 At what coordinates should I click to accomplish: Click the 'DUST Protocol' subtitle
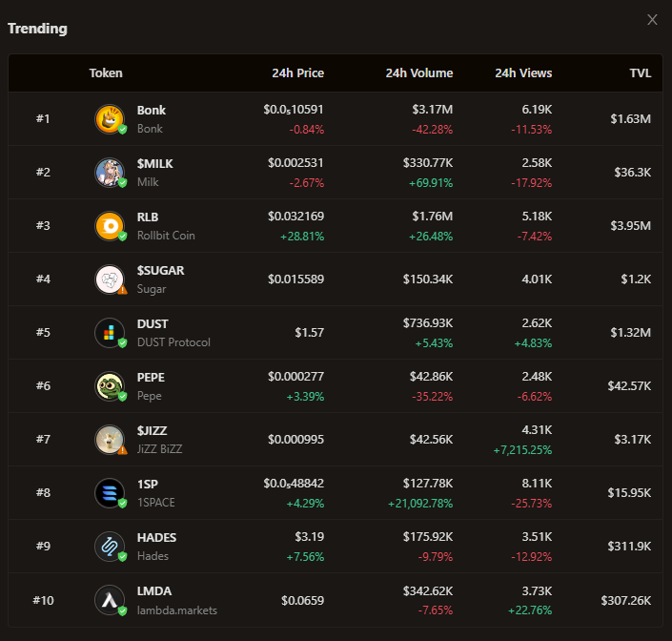(x=173, y=342)
